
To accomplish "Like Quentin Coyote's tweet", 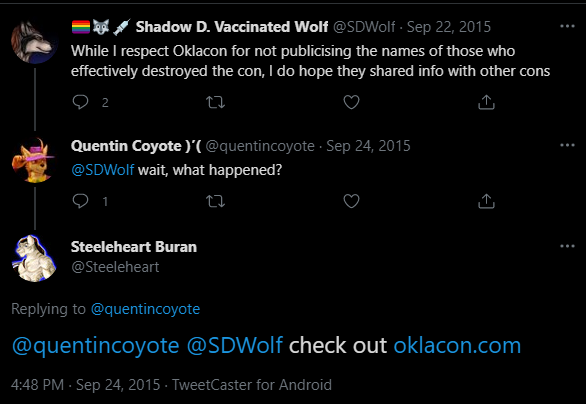I will coord(351,201).
